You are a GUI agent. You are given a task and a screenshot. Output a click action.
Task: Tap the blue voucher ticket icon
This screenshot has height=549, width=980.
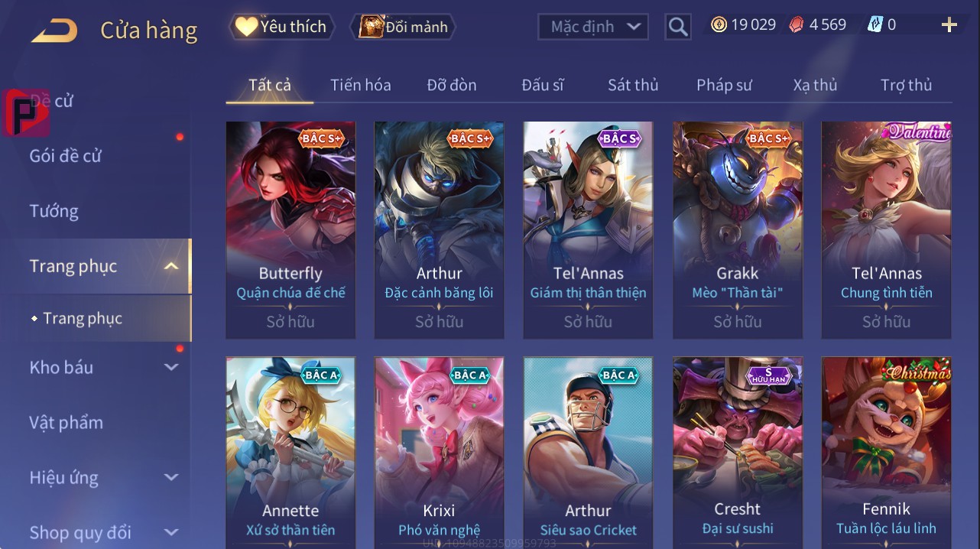(x=875, y=24)
